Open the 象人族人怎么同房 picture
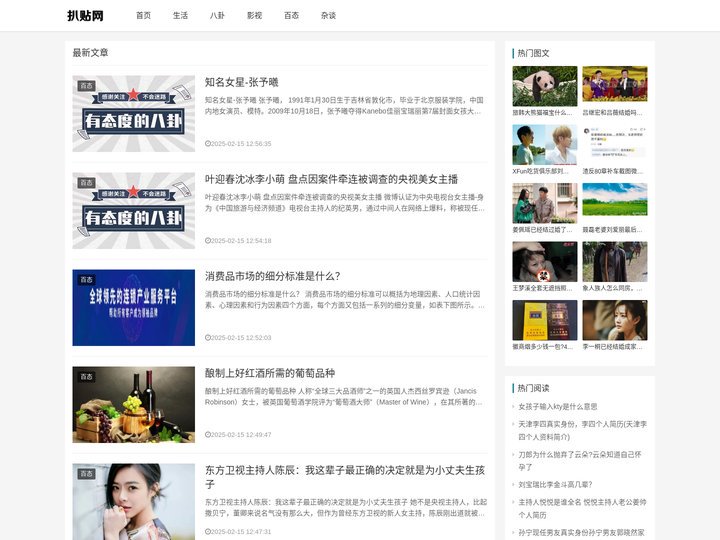720x540 pixels. point(615,262)
